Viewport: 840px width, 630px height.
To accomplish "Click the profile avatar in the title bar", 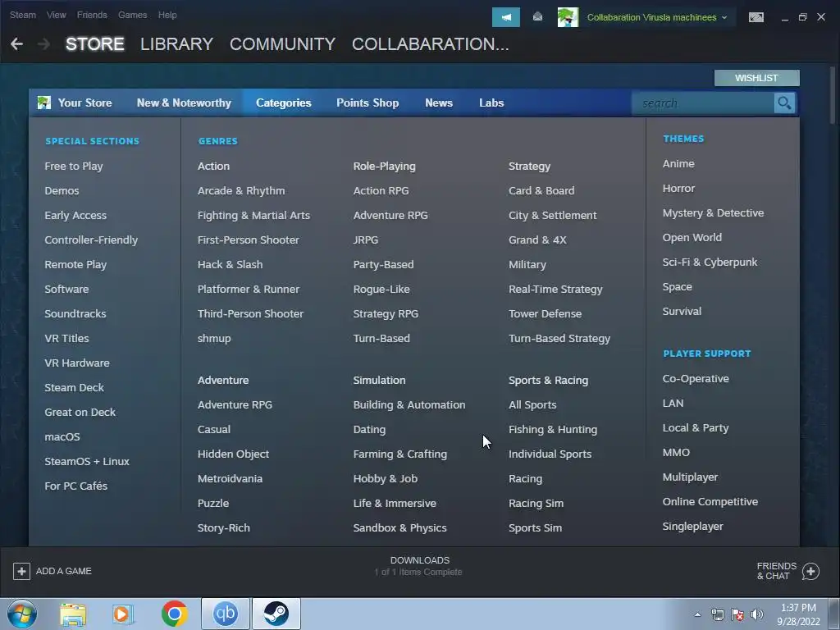I will [x=568, y=17].
